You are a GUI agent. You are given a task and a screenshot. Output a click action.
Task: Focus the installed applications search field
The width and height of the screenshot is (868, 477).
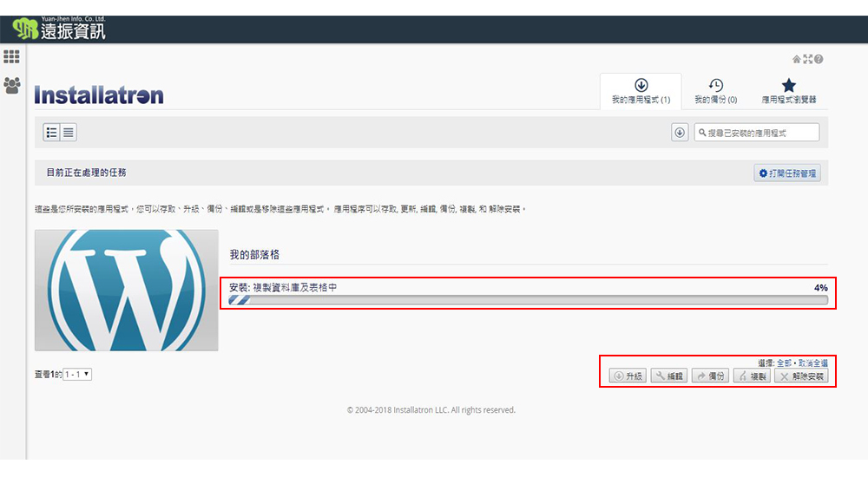[757, 132]
